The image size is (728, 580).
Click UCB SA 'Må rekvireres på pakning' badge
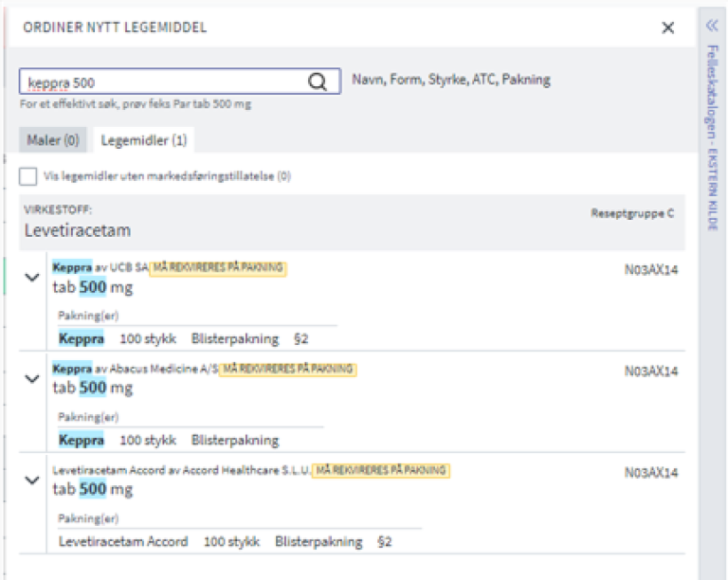pos(218,267)
